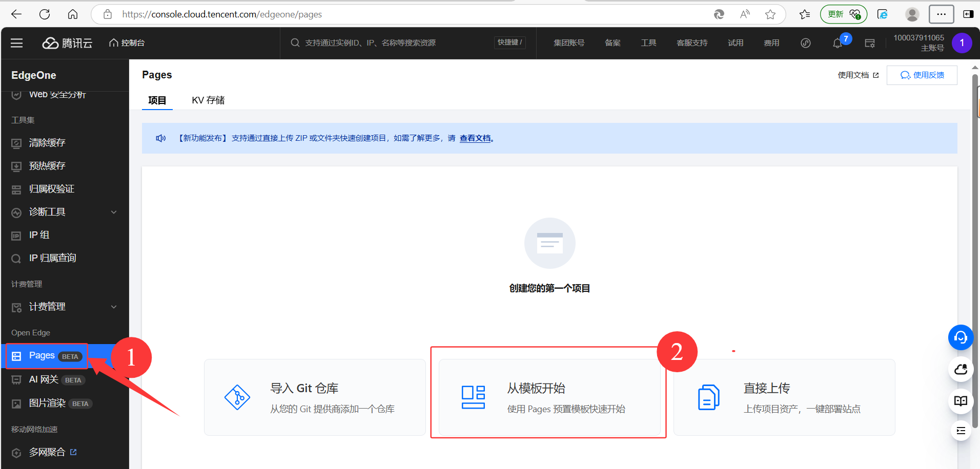Screen dimensions: 980x469
Task: Open the browser settings and more menu
Action: tap(942, 14)
